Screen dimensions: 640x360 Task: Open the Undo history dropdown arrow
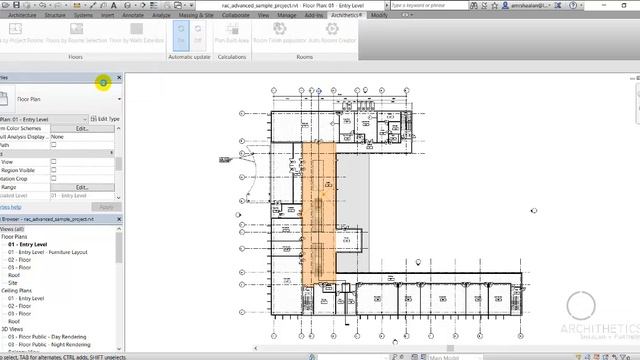pyautogui.click(x=49, y=5)
